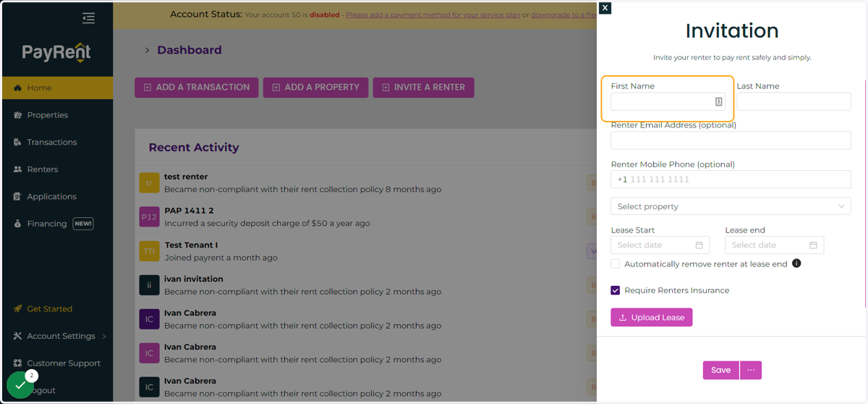This screenshot has height=404, width=868.
Task: Click the calendar icon in Lease Start
Action: coord(699,245)
